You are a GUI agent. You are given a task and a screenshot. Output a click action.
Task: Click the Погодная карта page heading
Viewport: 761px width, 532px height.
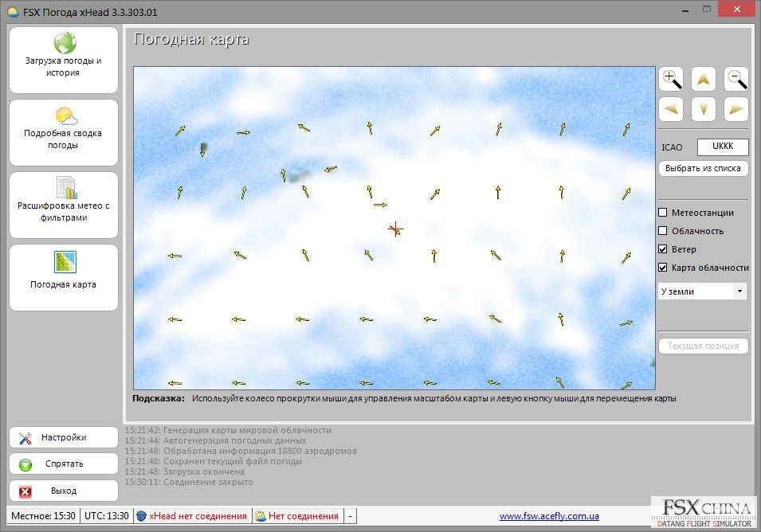tap(191, 39)
